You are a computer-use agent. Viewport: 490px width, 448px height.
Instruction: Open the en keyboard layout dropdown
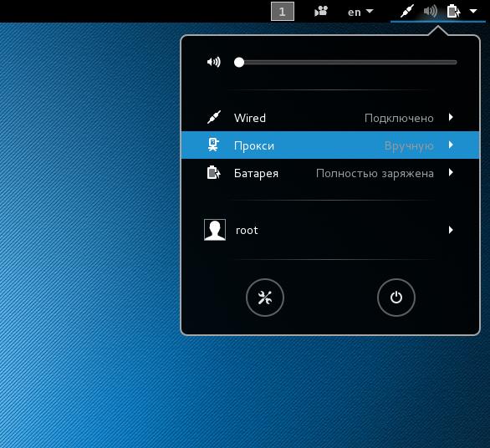pyautogui.click(x=360, y=12)
